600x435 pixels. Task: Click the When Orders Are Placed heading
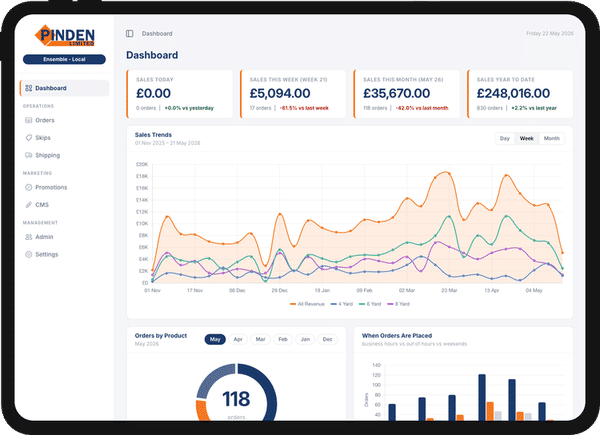click(397, 336)
